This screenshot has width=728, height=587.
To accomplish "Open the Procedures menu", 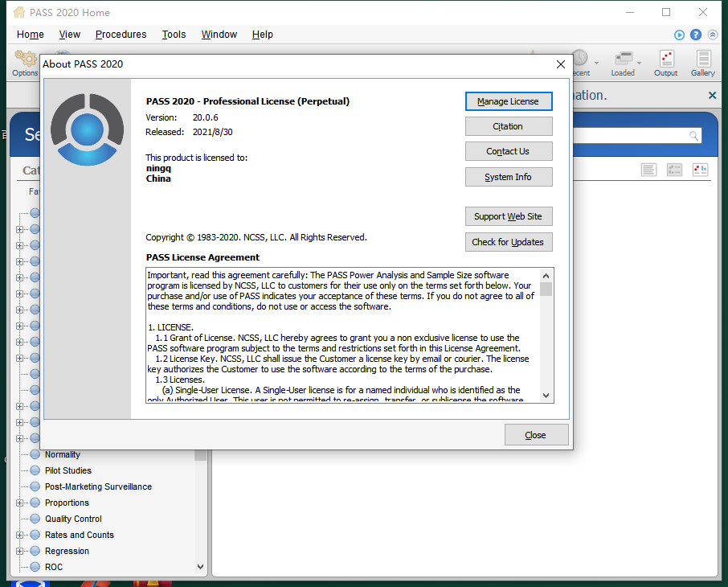I will point(121,35).
